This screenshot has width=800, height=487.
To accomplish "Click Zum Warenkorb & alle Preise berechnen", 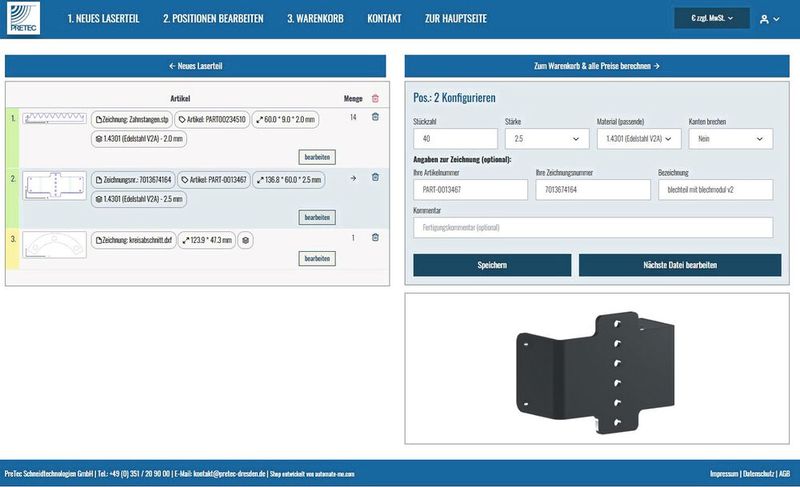I will click(x=597, y=66).
